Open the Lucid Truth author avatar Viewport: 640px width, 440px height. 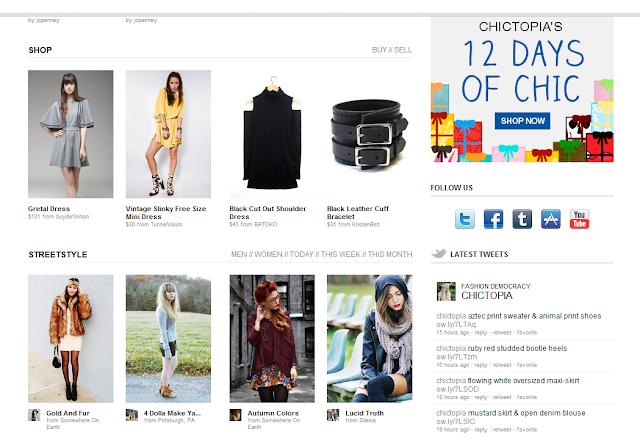tap(333, 415)
